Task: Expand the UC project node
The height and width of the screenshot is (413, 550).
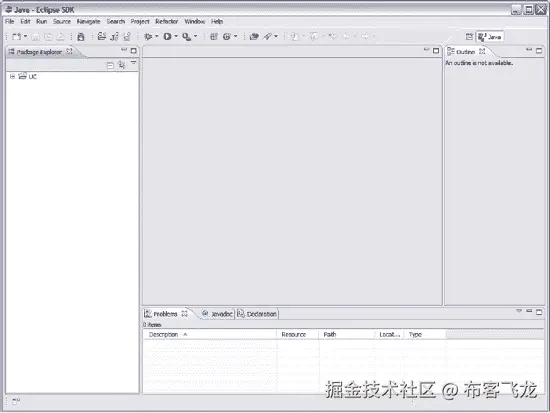Action: (x=12, y=76)
